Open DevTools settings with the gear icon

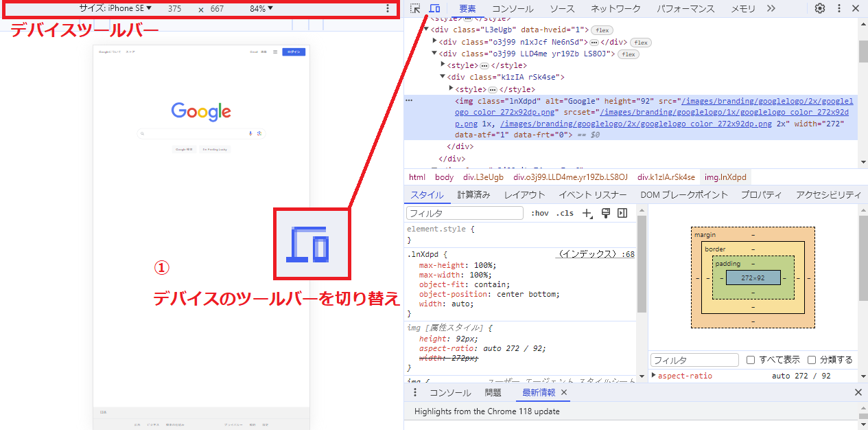coord(819,8)
